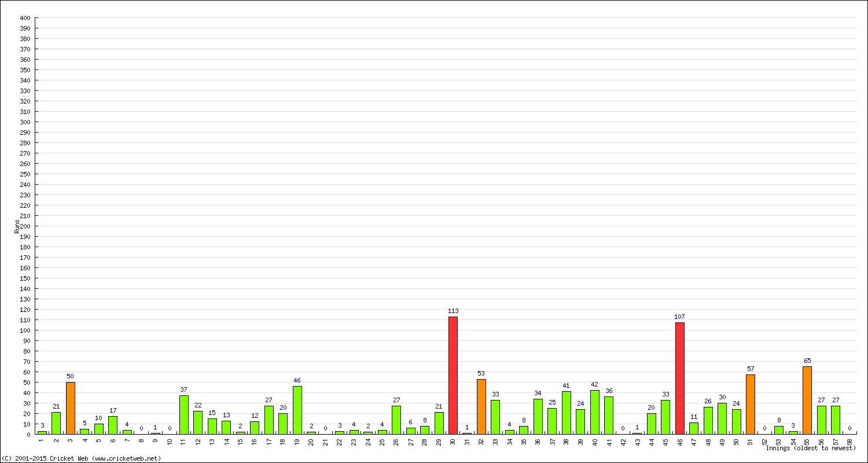The height and width of the screenshot is (463, 868).
Task: Select the '11' value label above innings 47 bar
Action: (x=694, y=417)
